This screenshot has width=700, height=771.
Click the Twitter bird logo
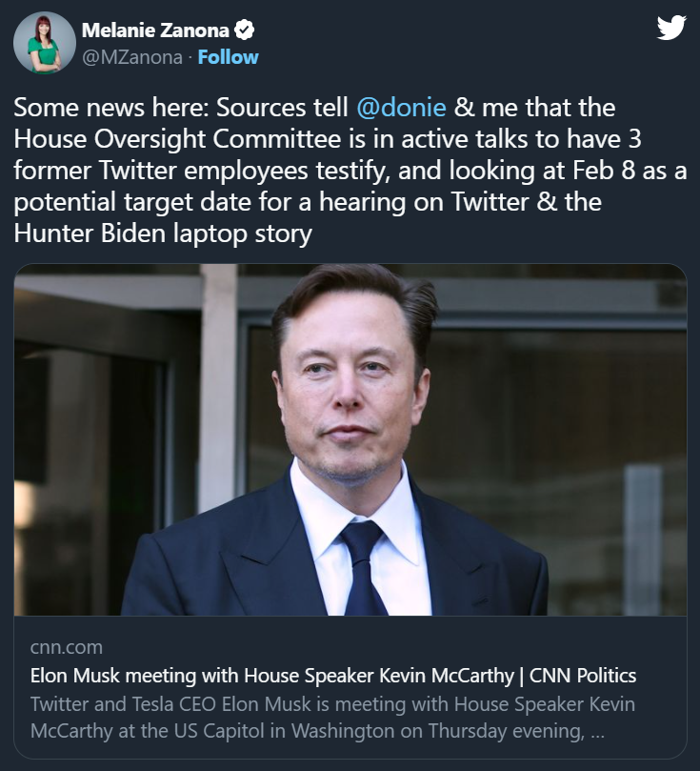tap(671, 29)
